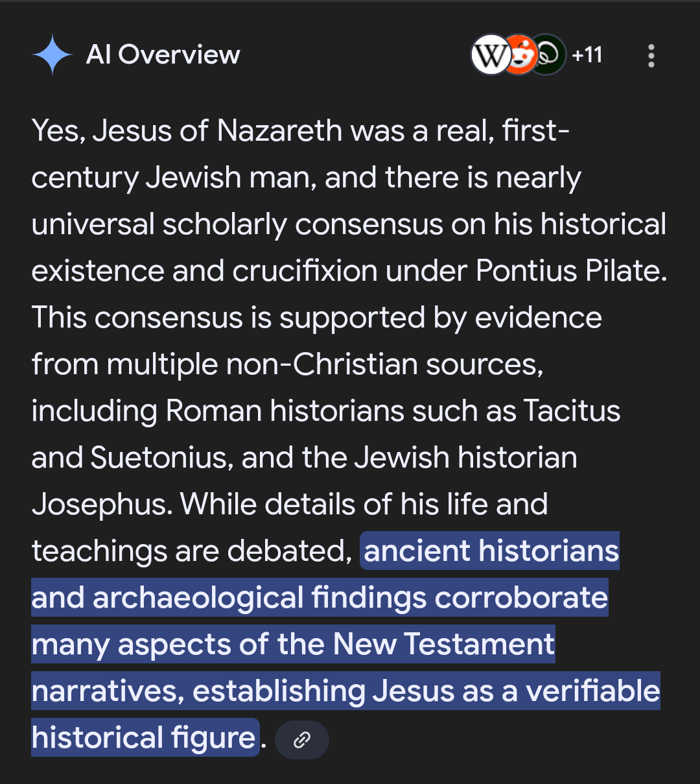This screenshot has width=700, height=784.
Task: Click the link chip icon after the paragraph
Action: [302, 740]
